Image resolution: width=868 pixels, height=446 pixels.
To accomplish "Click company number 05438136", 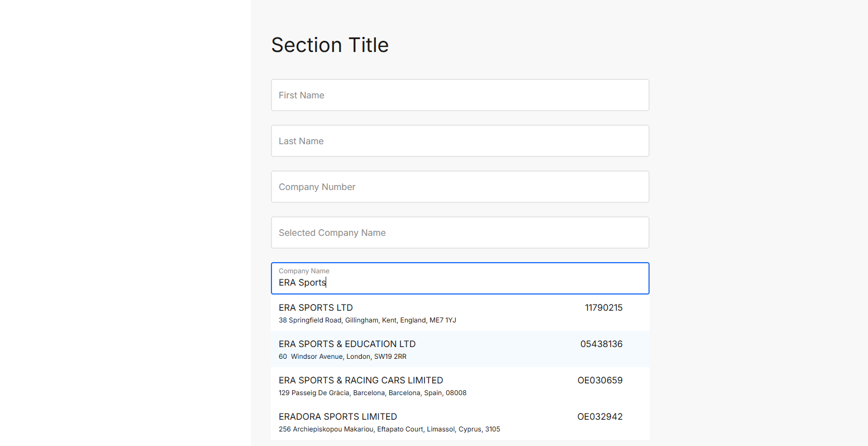I will [601, 344].
